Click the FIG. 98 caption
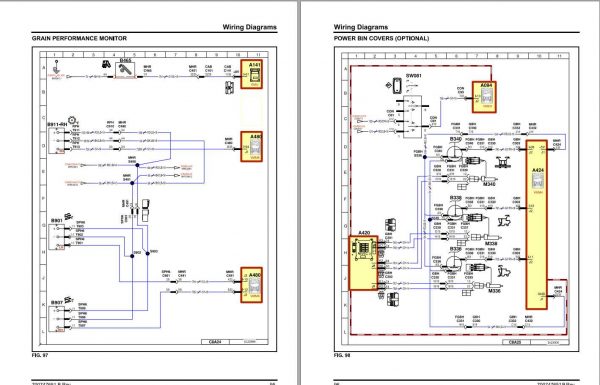600x385 pixels. (342, 356)
